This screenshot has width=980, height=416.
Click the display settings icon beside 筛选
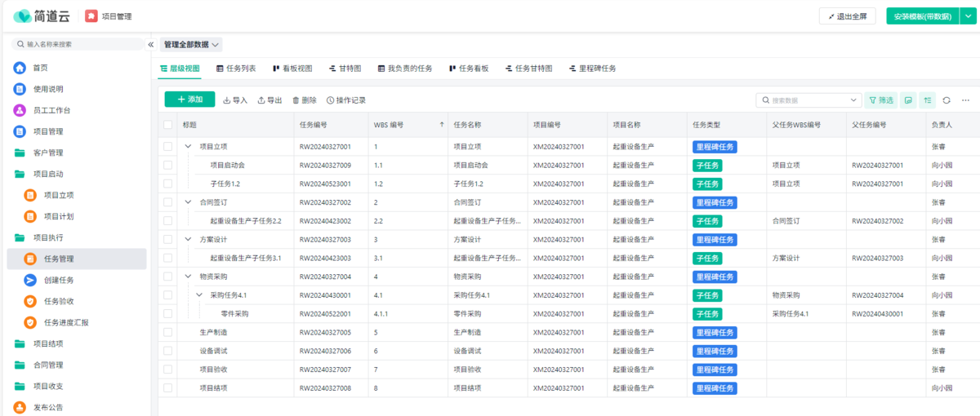pyautogui.click(x=908, y=100)
